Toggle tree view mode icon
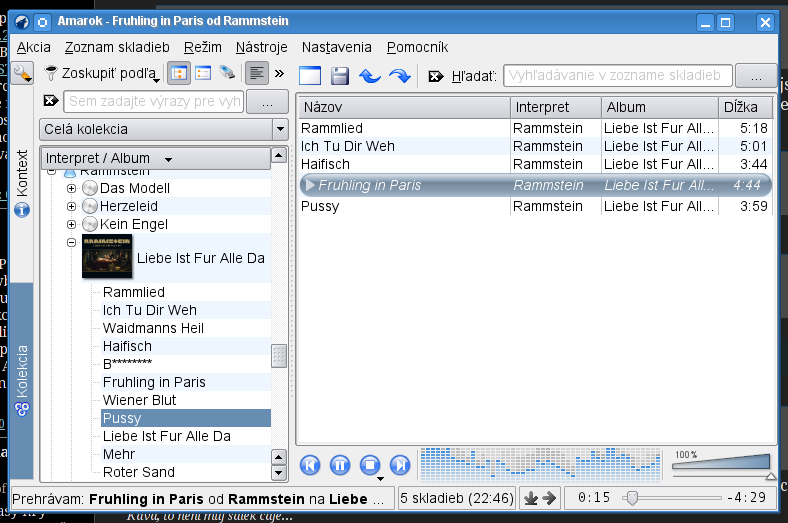Screen dimensions: 788x523 pos(178,73)
